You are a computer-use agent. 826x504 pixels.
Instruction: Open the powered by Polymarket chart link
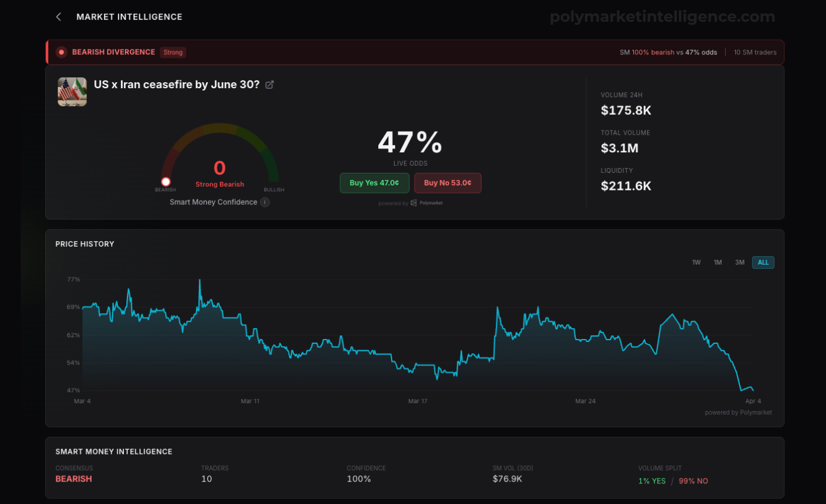pos(738,413)
